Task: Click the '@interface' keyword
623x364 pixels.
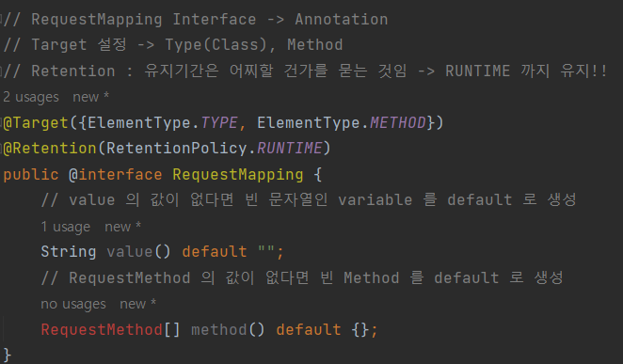Action: tap(116, 175)
